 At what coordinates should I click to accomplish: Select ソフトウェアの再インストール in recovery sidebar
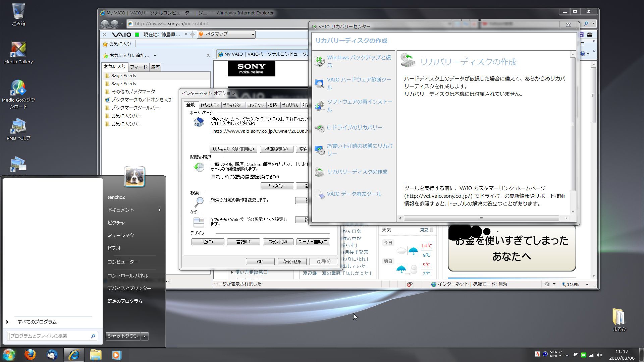pos(360,106)
